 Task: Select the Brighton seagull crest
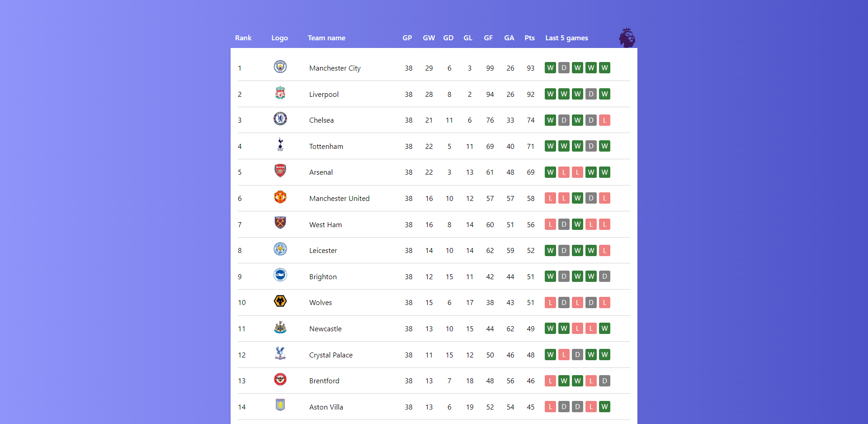tap(280, 275)
